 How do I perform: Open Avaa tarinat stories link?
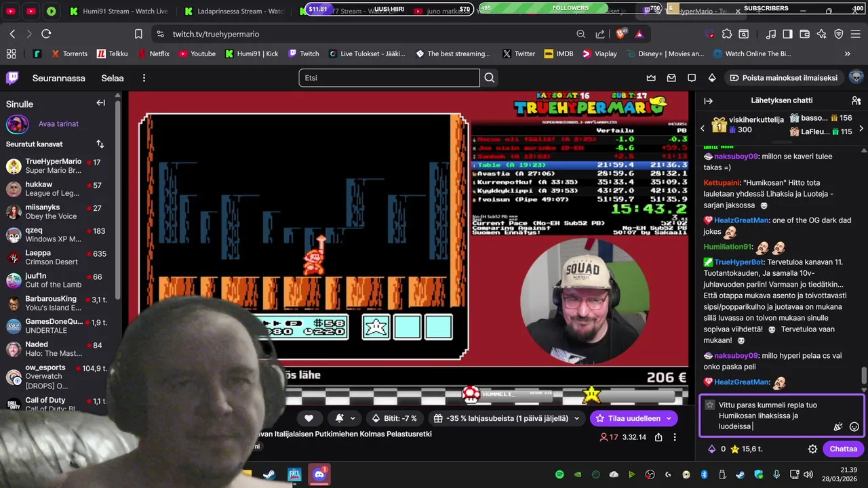point(58,124)
